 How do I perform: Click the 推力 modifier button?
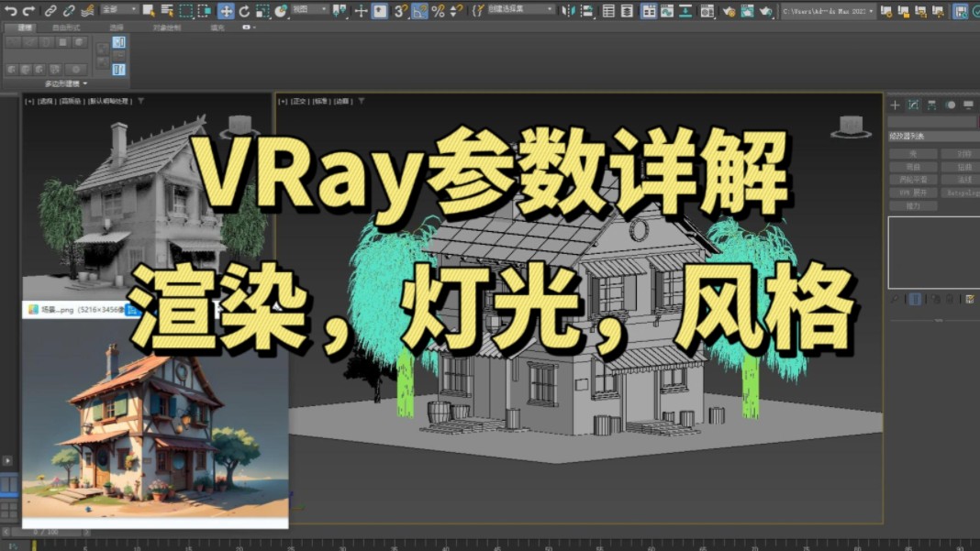click(913, 206)
